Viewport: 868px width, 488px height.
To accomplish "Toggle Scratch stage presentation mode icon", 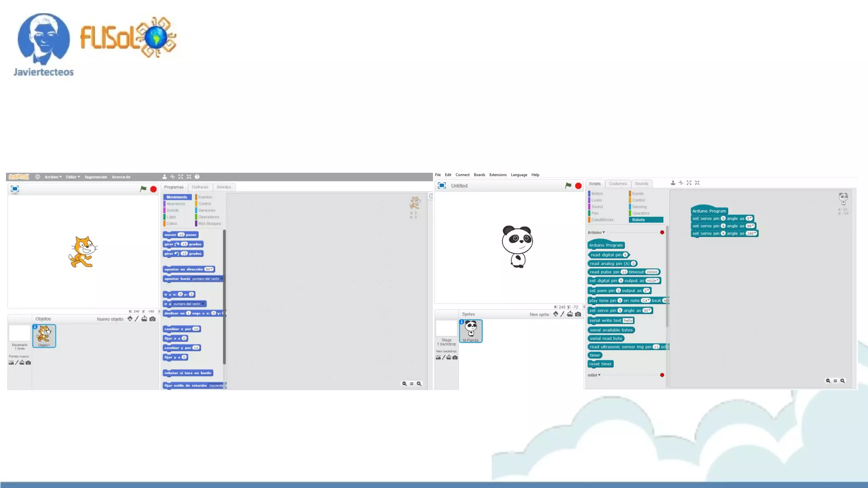I will 15,189.
